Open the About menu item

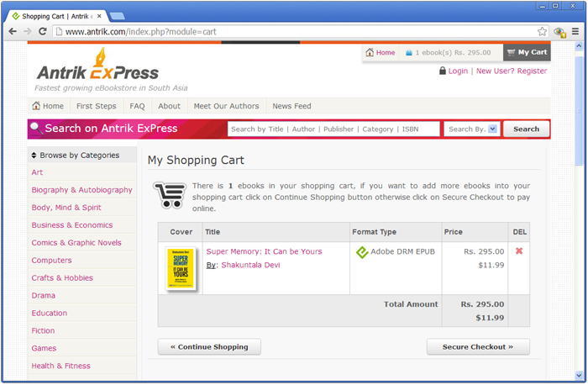[169, 106]
